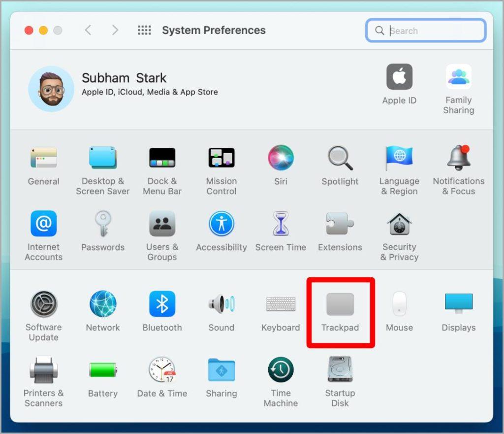
Task: Click the Subham Stark account name
Action: (x=124, y=78)
